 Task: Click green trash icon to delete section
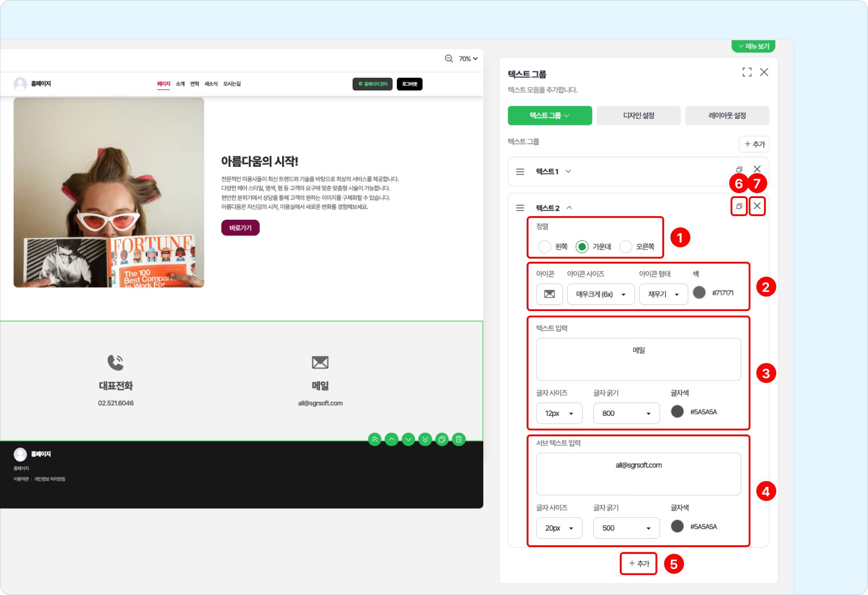click(x=458, y=439)
